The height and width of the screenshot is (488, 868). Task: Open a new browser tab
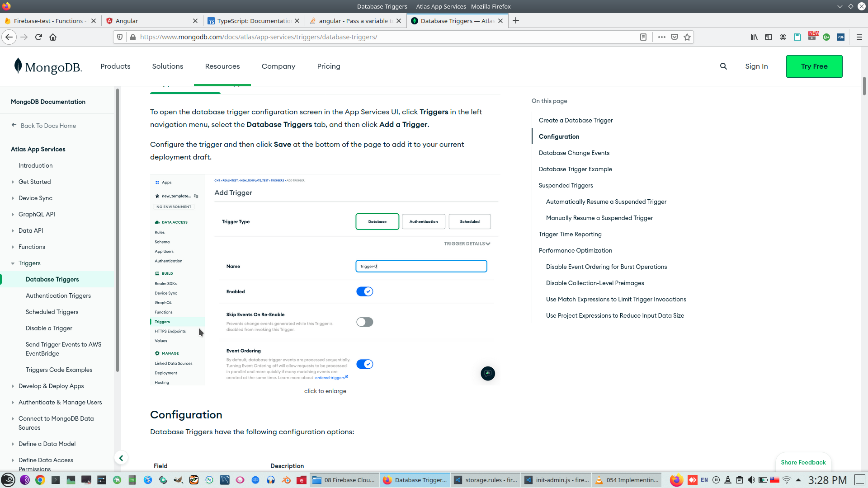(516, 21)
